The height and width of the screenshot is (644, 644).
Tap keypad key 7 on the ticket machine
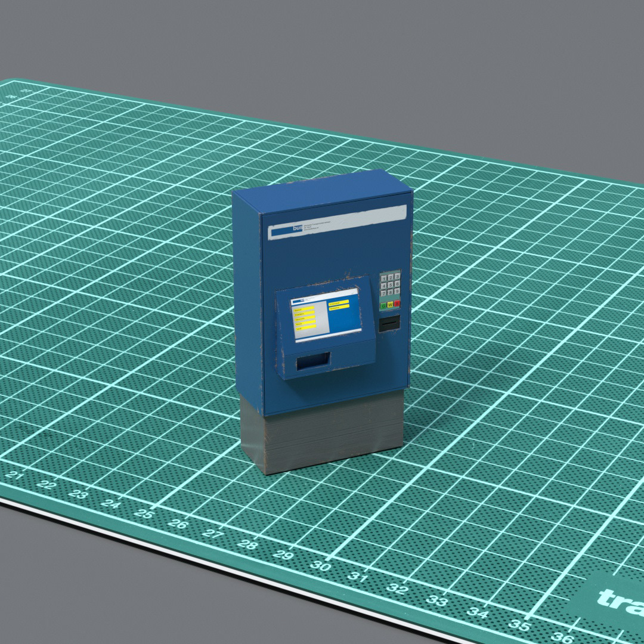[x=383, y=293]
